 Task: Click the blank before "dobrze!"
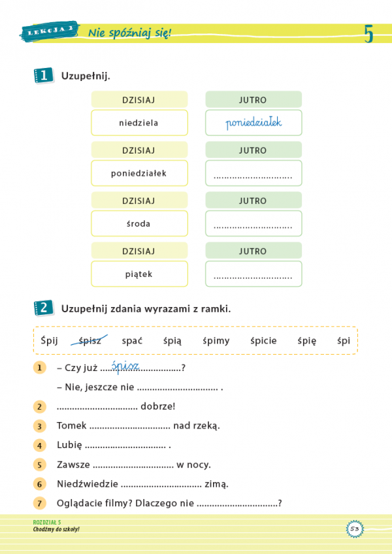coord(97,407)
